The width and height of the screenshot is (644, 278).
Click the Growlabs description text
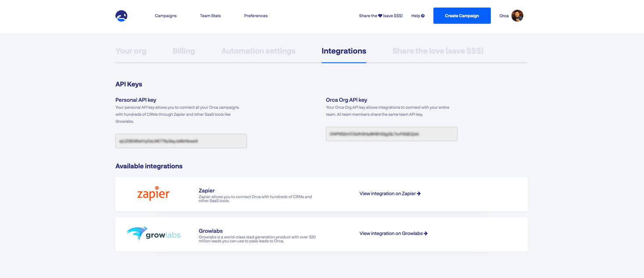tap(257, 239)
